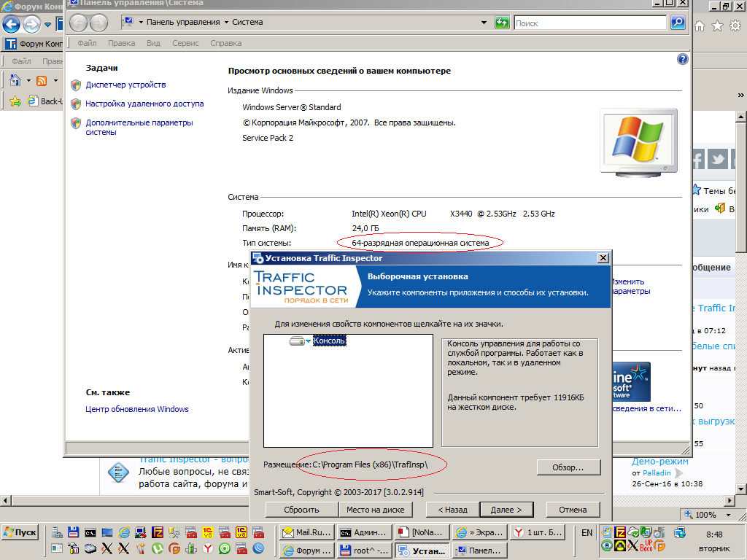Open Дополнительные параметры системы link
The width and height of the screenshot is (747, 560).
(x=139, y=127)
